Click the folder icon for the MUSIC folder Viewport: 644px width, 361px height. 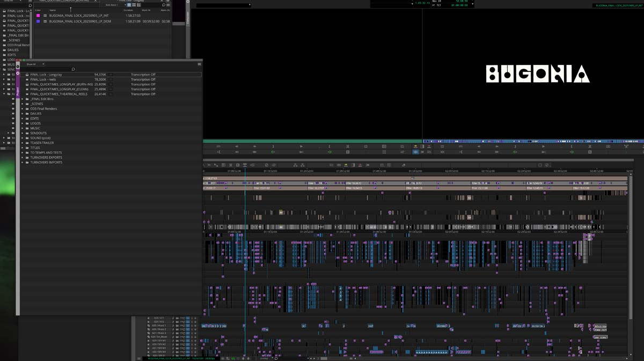click(x=27, y=128)
